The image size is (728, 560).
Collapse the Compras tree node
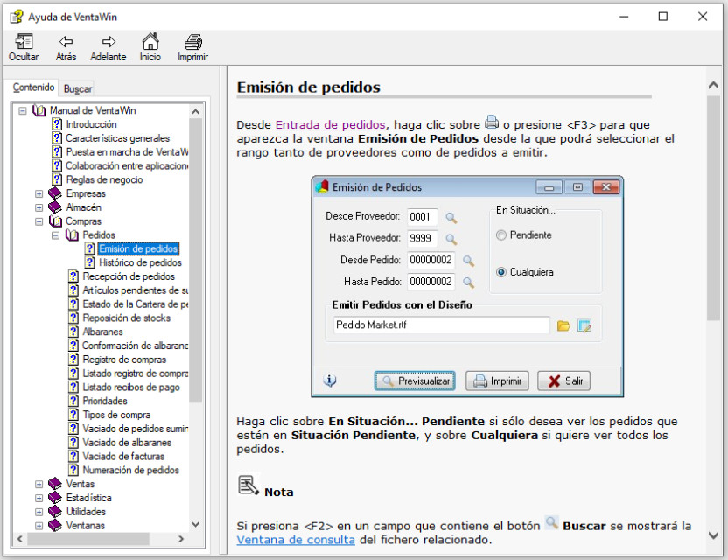(39, 221)
